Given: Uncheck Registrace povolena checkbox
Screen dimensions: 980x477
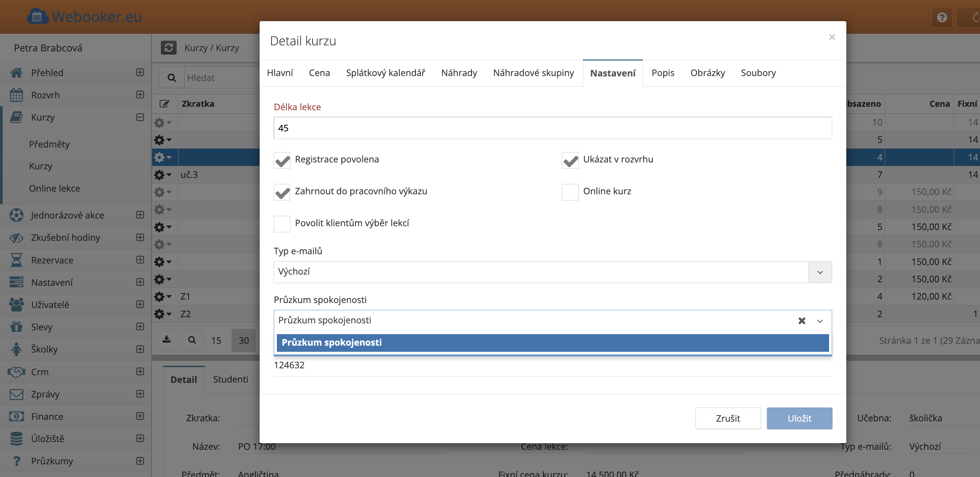Looking at the screenshot, I should [282, 160].
